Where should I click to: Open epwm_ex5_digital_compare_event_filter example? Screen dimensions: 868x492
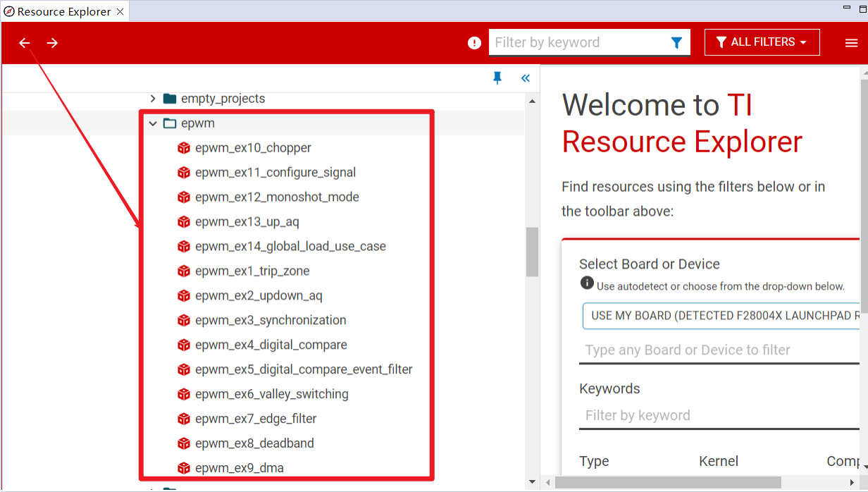304,370
